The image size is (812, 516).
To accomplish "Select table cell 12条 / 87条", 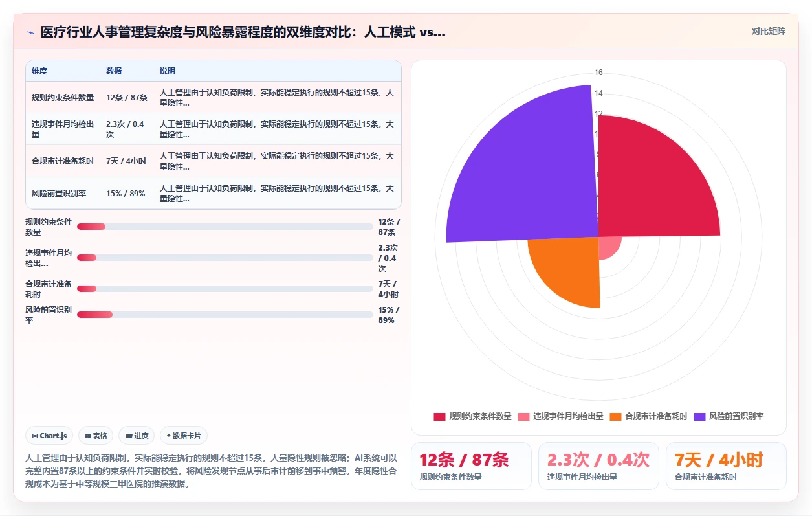I will click(127, 98).
